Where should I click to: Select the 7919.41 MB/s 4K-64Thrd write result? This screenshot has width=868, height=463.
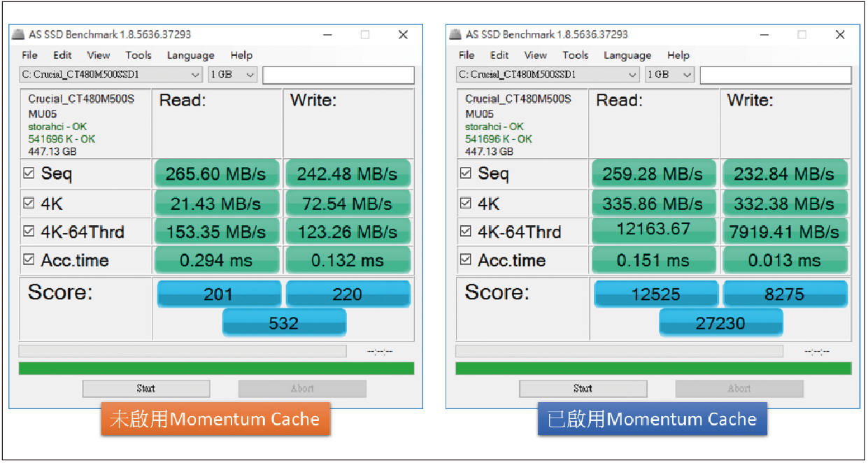click(785, 231)
